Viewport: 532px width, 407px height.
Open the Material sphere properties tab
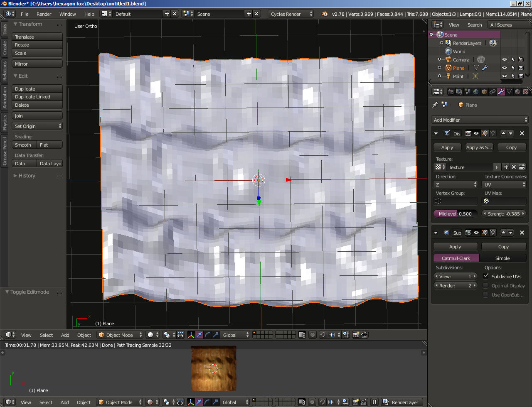click(x=517, y=92)
